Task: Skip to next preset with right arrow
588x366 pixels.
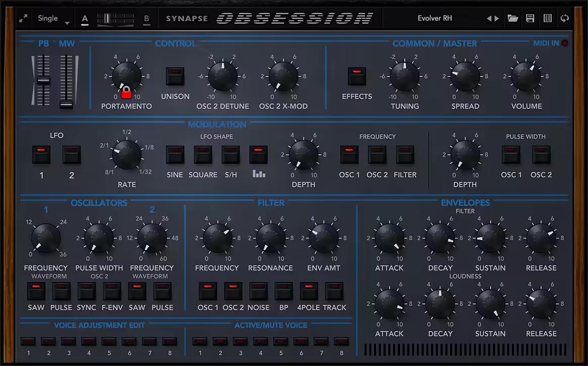Action: (x=497, y=19)
